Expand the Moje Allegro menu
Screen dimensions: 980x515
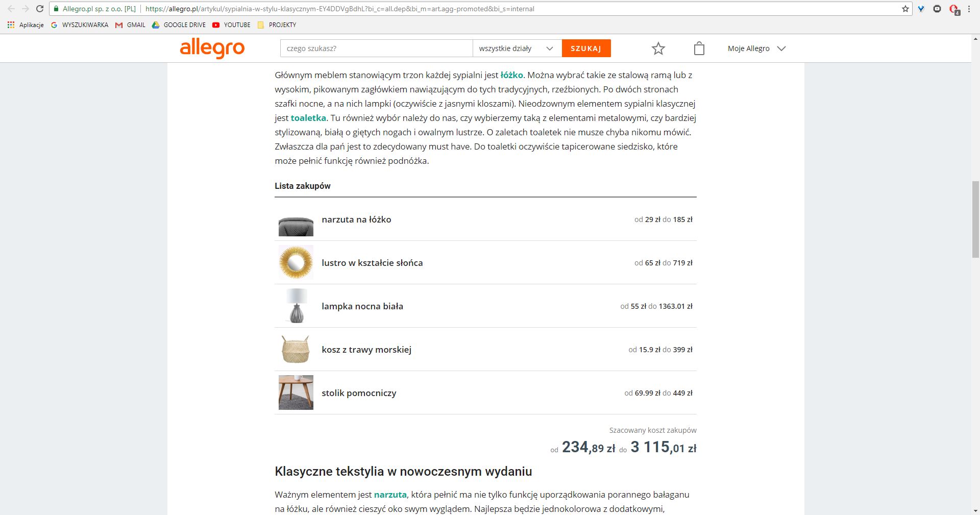tap(756, 48)
